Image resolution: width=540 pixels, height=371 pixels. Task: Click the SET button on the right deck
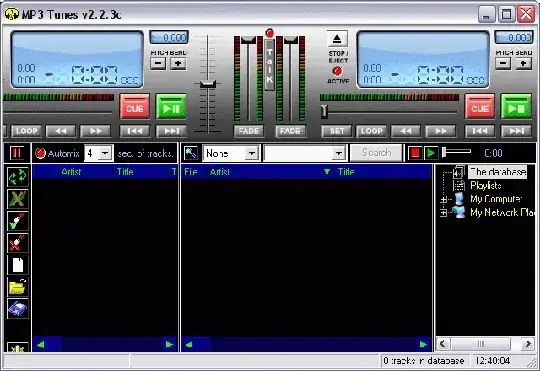[x=336, y=131]
